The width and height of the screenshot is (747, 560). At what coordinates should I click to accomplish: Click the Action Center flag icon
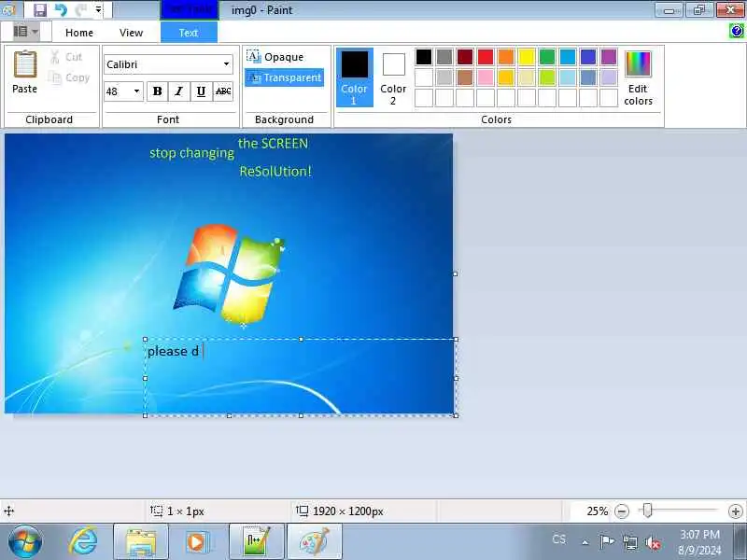point(606,542)
